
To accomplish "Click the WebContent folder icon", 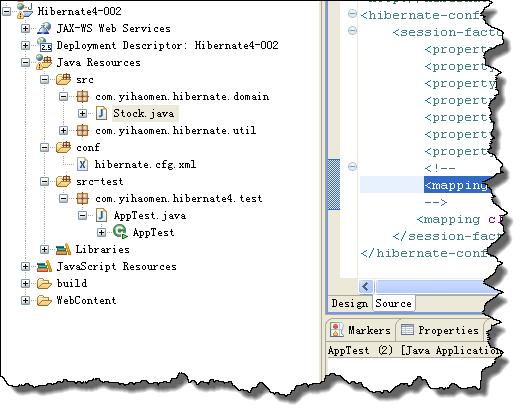I will tap(44, 300).
